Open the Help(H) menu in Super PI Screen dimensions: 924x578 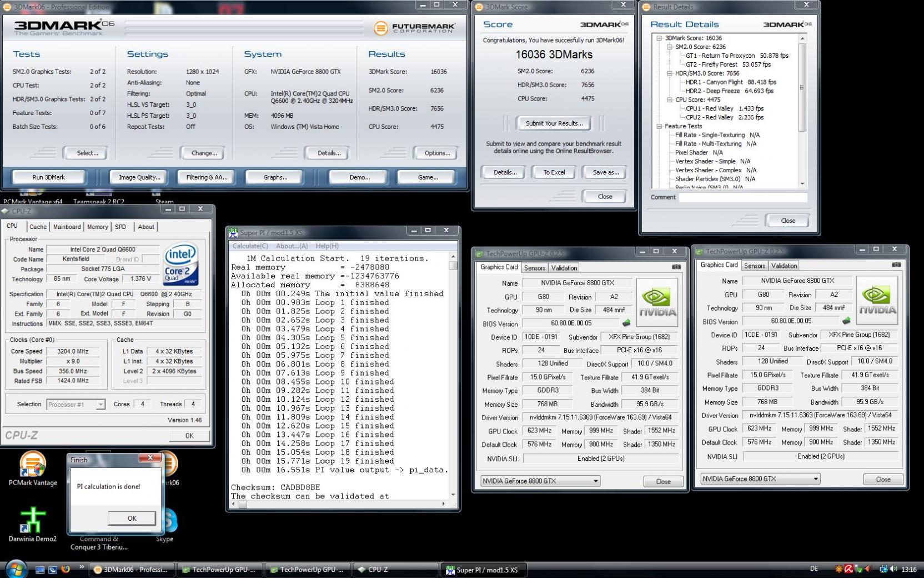(327, 246)
